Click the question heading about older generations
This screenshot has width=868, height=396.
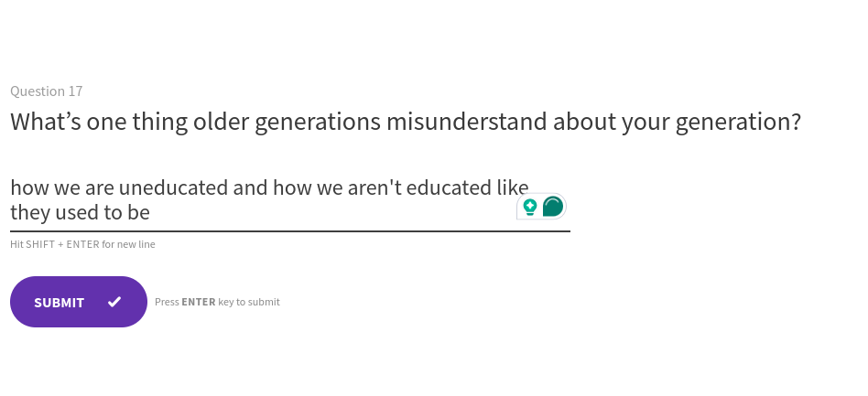(406, 122)
